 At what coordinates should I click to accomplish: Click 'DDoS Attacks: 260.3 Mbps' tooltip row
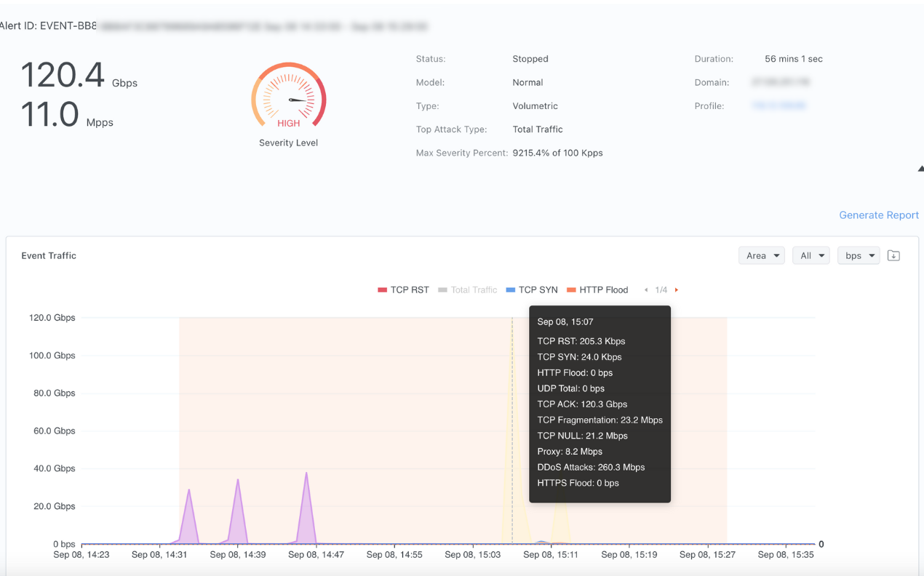(591, 468)
